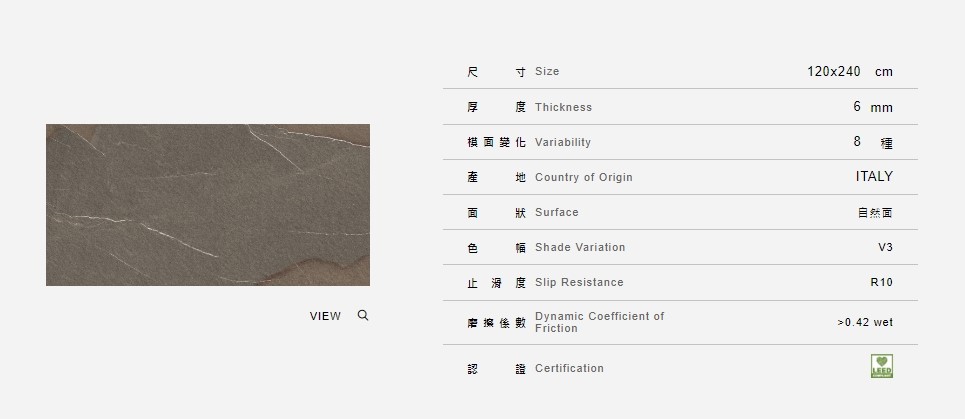
Task: Select the >0.42 wet friction value
Action: pyautogui.click(x=865, y=322)
